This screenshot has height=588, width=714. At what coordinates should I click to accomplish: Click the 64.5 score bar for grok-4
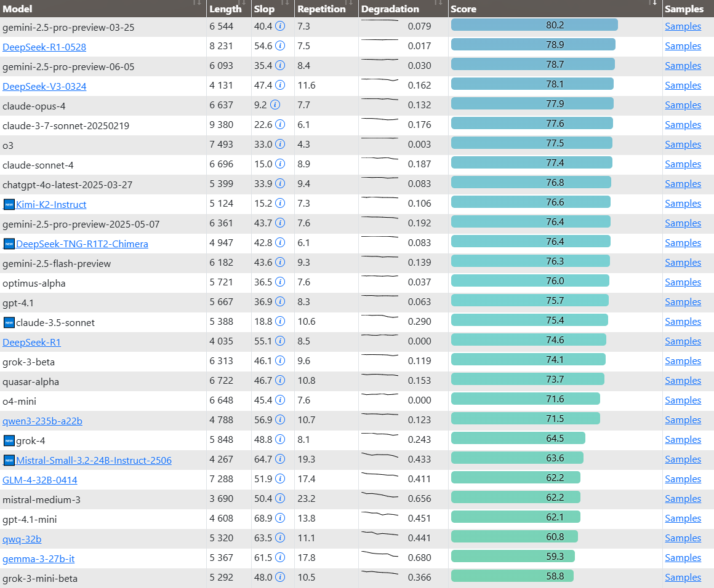518,439
